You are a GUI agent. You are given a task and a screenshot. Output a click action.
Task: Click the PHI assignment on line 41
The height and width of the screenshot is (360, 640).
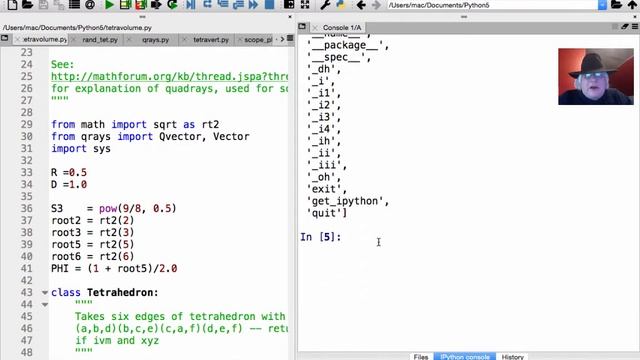tap(114, 269)
